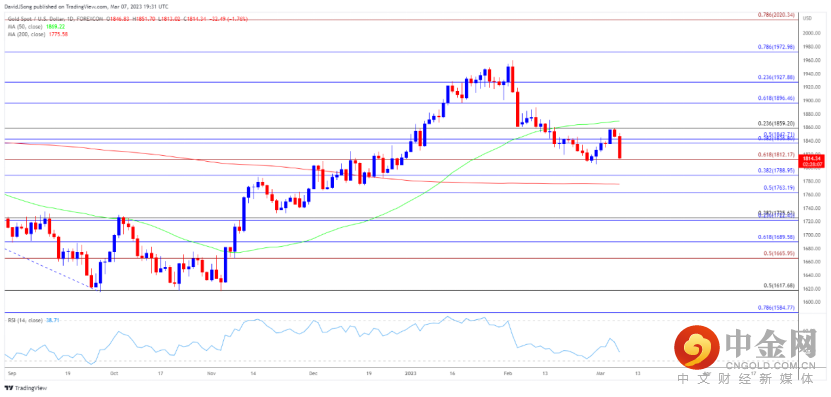Select the 0.618(1896.46) Fibonacci level label
831x397 pixels.
pyautogui.click(x=775, y=98)
